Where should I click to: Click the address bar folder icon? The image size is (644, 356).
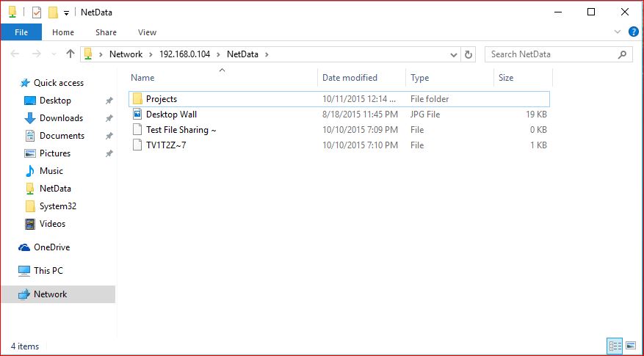coord(88,54)
